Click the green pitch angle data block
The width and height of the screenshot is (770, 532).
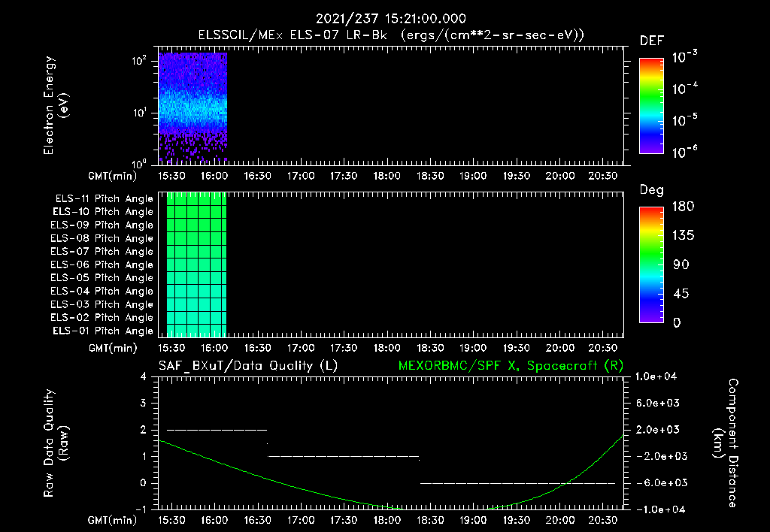[x=196, y=265]
